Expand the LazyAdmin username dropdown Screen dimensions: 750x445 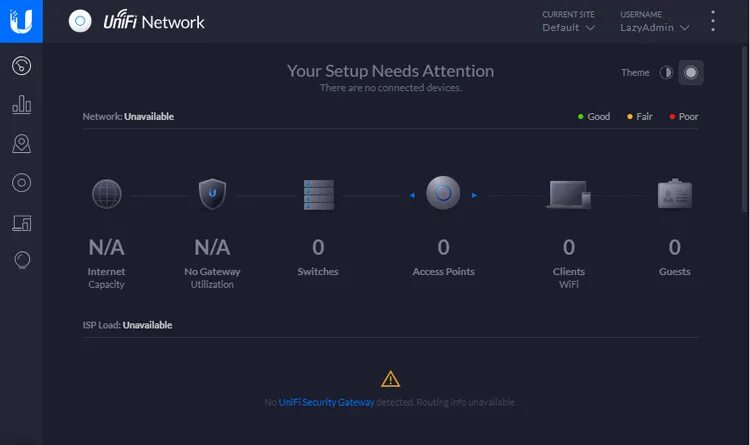click(654, 28)
